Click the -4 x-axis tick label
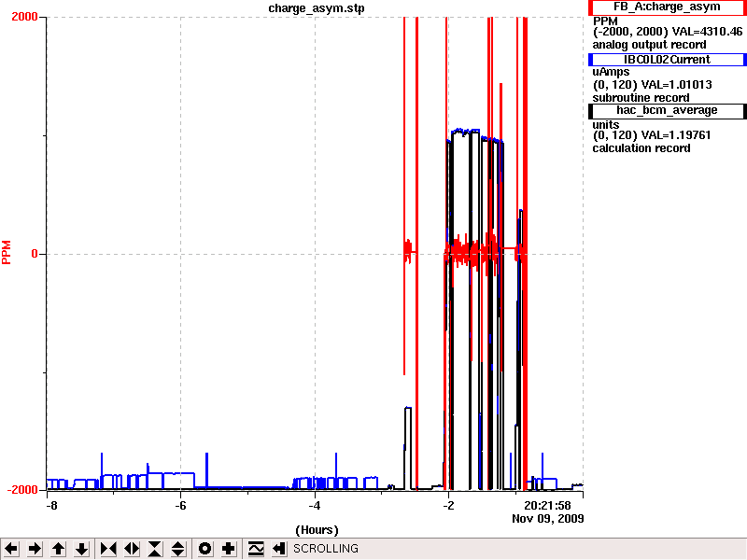 coord(315,506)
